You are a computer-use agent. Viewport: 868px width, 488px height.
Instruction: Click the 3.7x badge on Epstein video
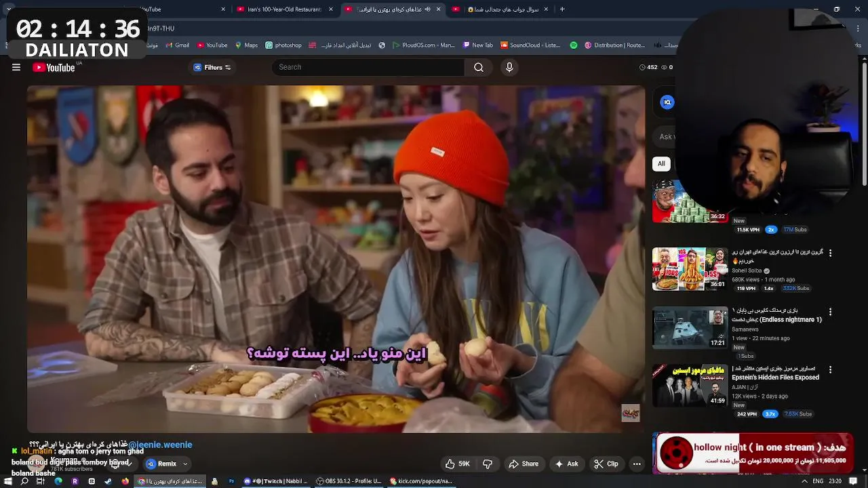770,414
